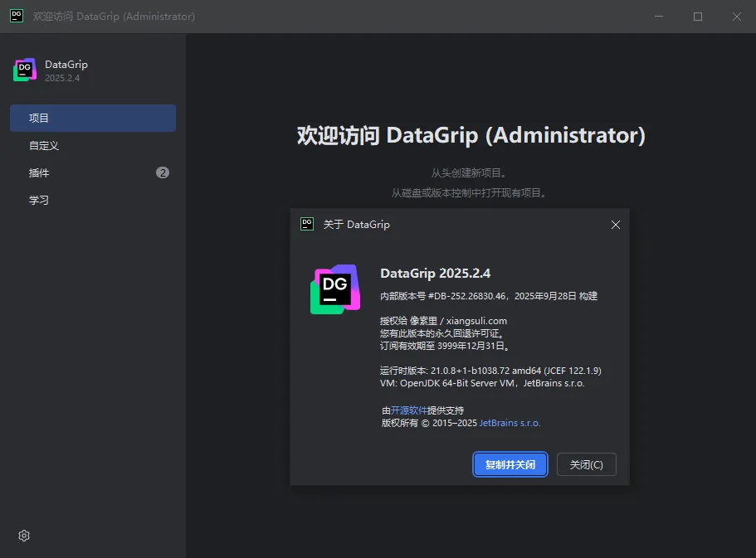Click the DataGrip icon in the main title bar

click(x=16, y=17)
